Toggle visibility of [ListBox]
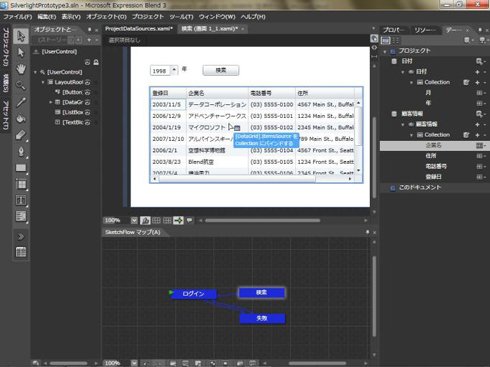The image size is (490, 367). pos(88,112)
